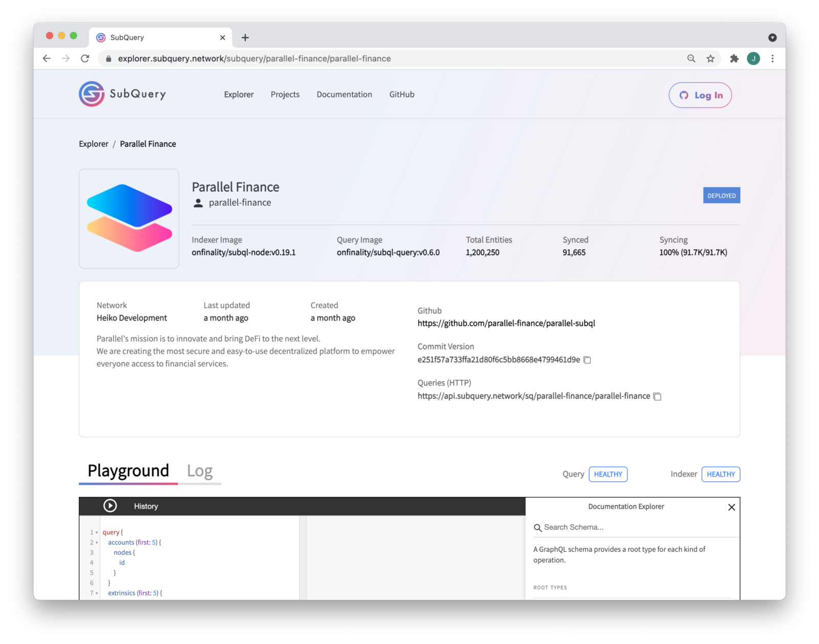Click the Parallel Finance breadcrumb text
The height and width of the screenshot is (644, 819).
pyautogui.click(x=148, y=144)
